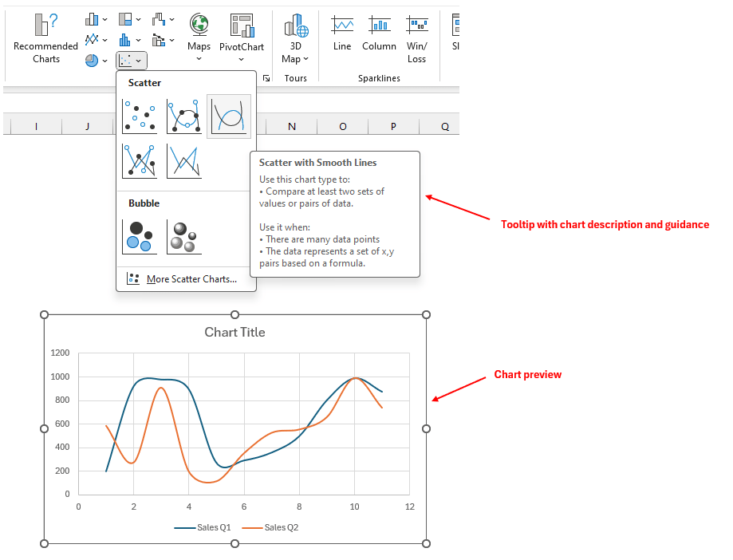Select the basic Scatter with markers chart
Image resolution: width=733 pixels, height=560 pixels.
[140, 117]
